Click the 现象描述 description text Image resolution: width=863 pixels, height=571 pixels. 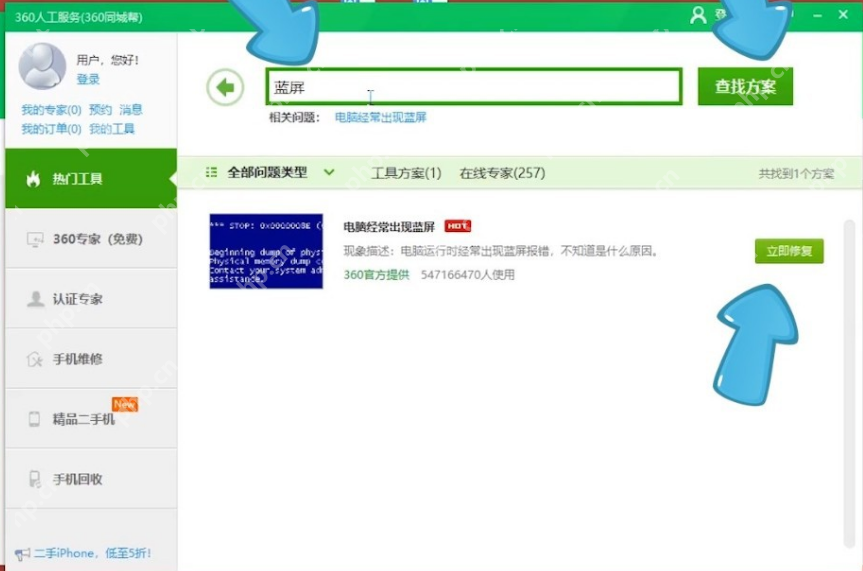tap(501, 251)
